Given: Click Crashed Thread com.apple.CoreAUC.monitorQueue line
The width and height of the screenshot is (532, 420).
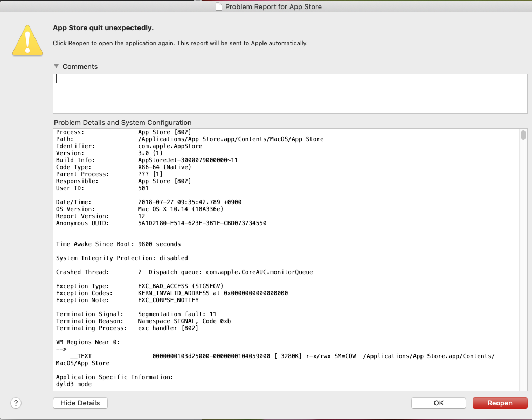Looking at the screenshot, I should (184, 272).
